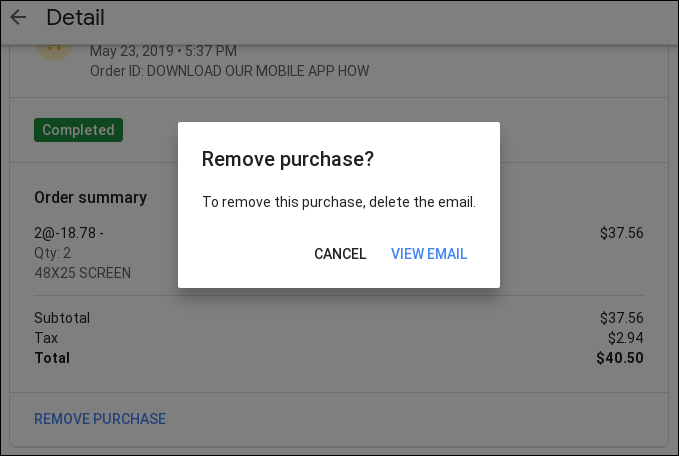Click the Order summary heading
The image size is (679, 456).
pyautogui.click(x=91, y=197)
